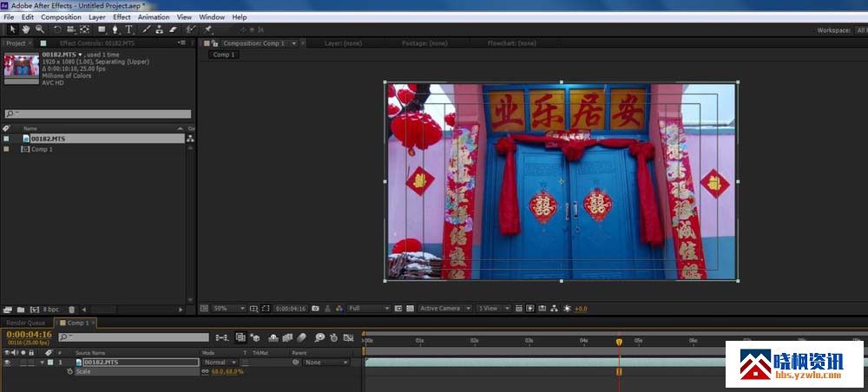Open the Layer menu
868x392 pixels.
[97, 17]
